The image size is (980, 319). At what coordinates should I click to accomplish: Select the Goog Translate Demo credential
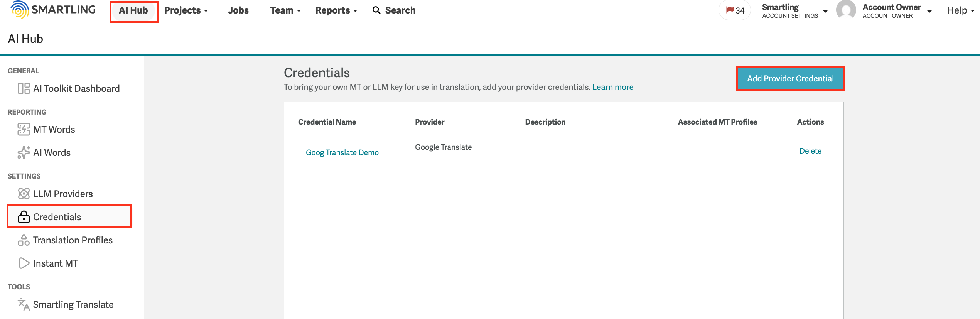click(x=342, y=152)
